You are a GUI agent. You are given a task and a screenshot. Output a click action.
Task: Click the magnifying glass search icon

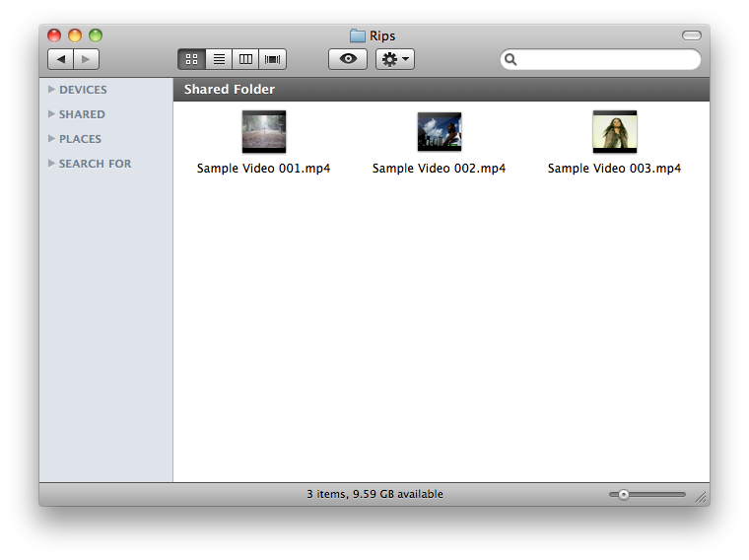pyautogui.click(x=511, y=60)
